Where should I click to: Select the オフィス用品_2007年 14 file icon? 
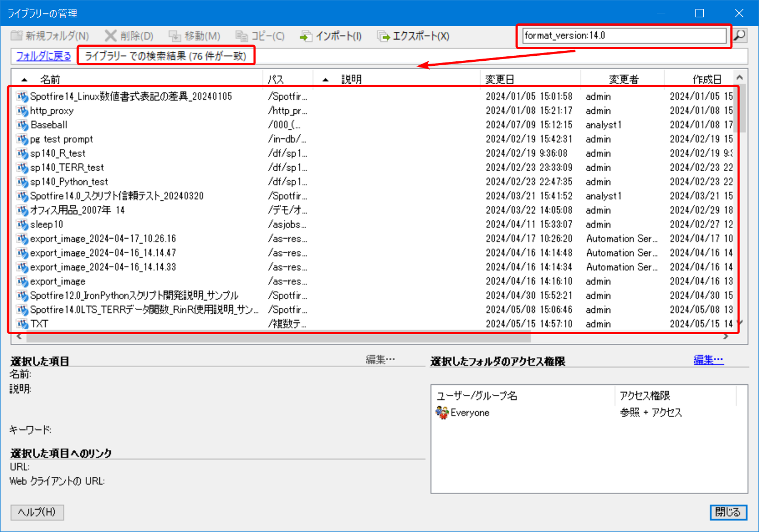click(x=22, y=210)
